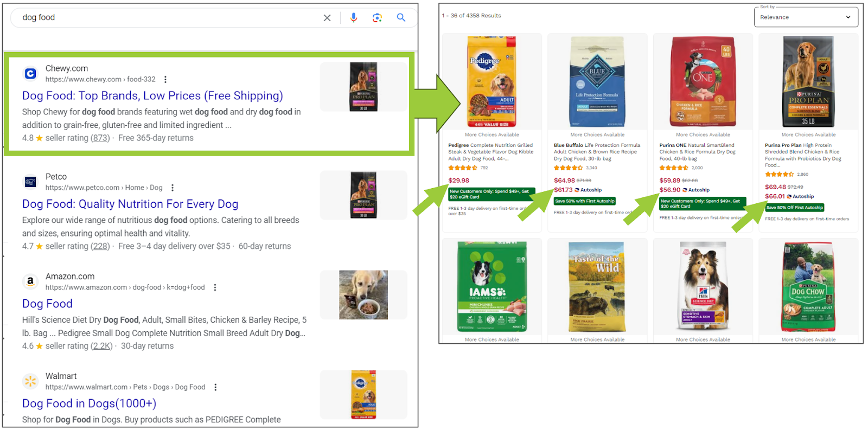868x430 pixels.
Task: Open Chewy 'Dog Food: Top Brands, Low Prices' link
Action: tap(152, 95)
